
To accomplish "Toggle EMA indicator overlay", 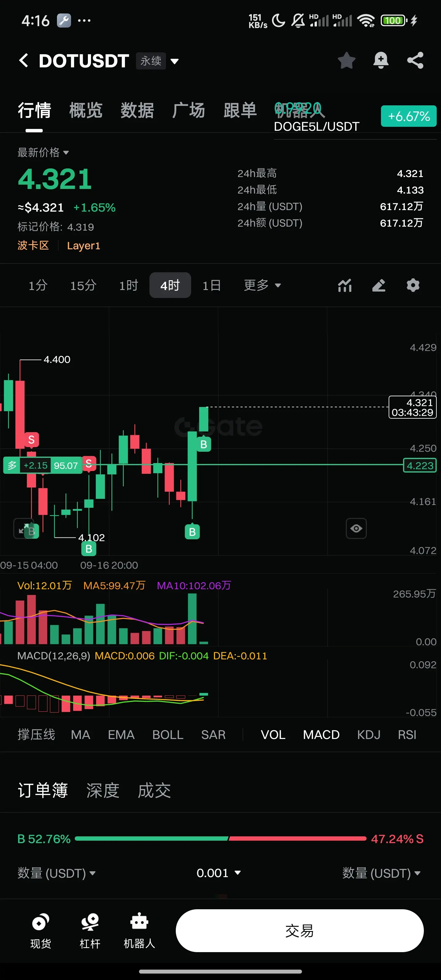I will coord(121,735).
